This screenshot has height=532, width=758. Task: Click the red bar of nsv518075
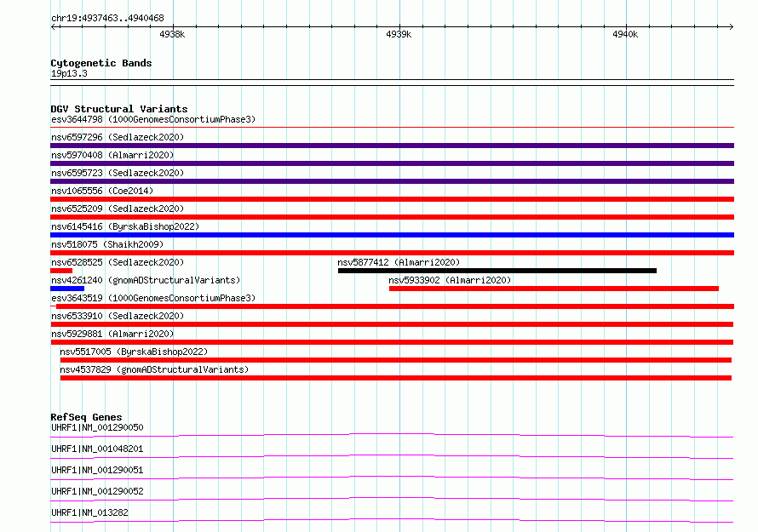(392, 253)
